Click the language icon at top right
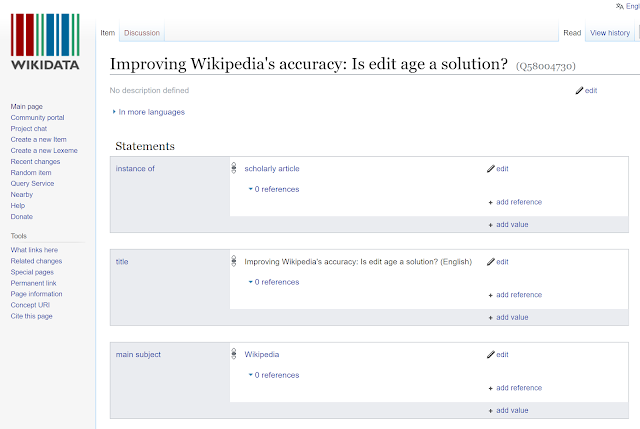The width and height of the screenshot is (640, 429). (620, 6)
